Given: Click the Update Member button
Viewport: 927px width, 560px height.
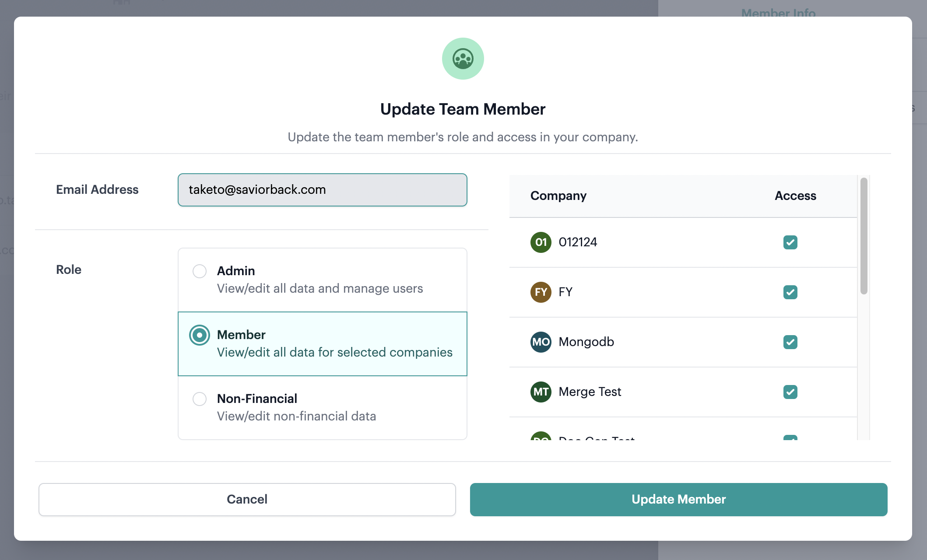Looking at the screenshot, I should [x=679, y=500].
